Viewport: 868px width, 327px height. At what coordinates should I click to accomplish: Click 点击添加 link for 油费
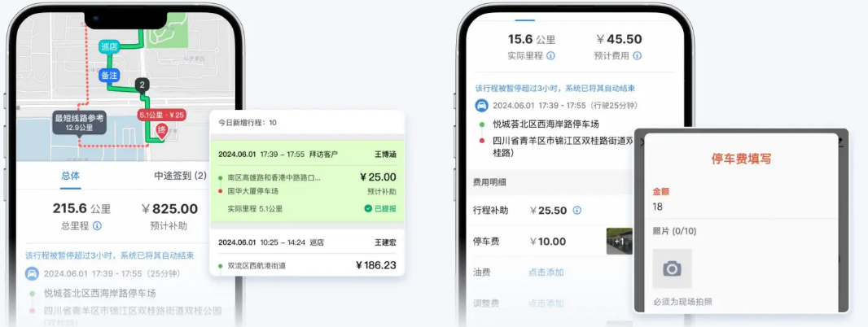coord(546,272)
